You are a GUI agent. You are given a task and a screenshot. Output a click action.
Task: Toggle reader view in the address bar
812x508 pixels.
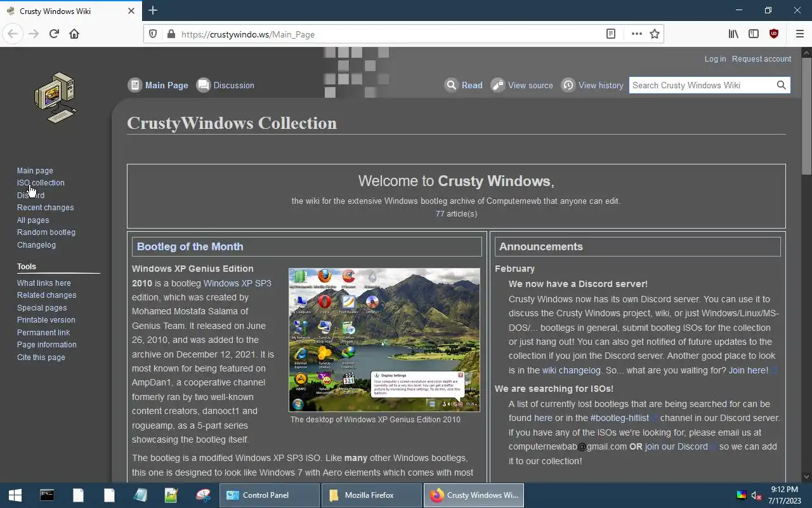611,34
